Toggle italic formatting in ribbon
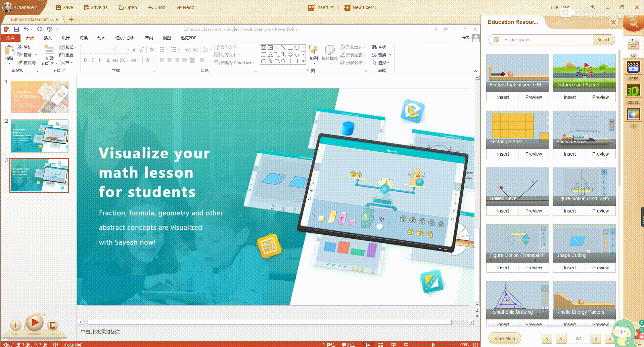The height and width of the screenshot is (347, 644). pos(93,60)
